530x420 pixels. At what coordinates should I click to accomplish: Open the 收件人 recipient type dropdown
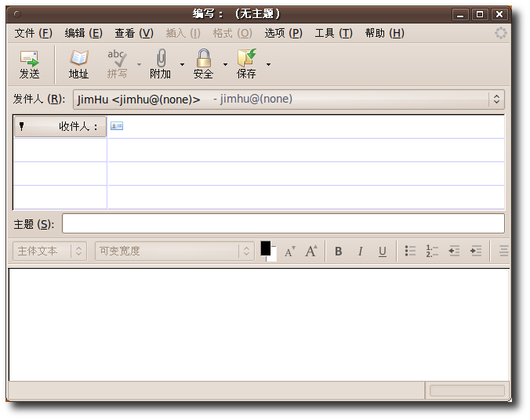click(x=60, y=126)
